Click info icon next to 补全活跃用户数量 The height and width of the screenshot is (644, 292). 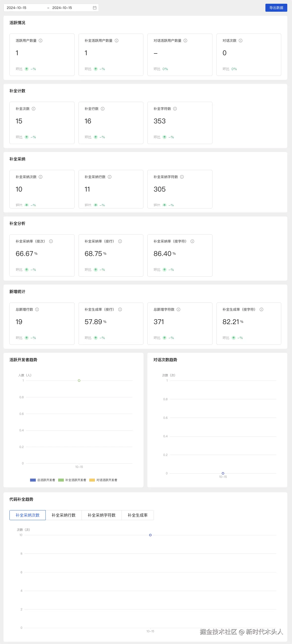click(116, 41)
